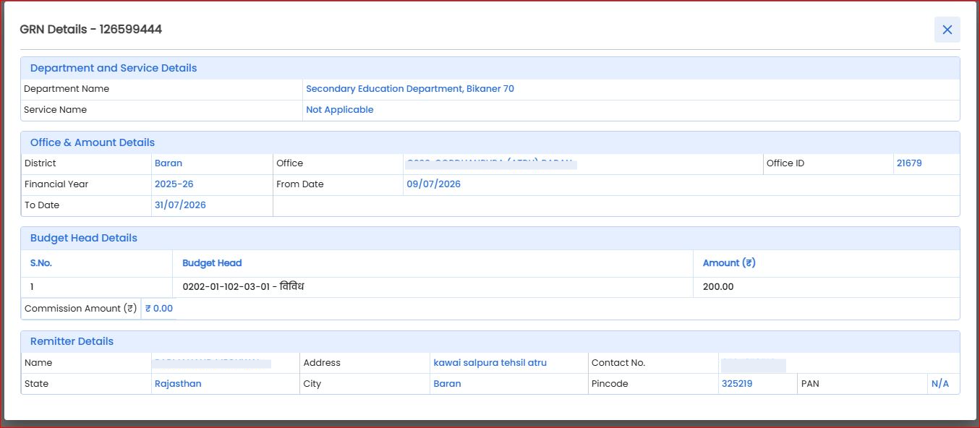Click the GRN Details - 126599444 title

tap(91, 30)
